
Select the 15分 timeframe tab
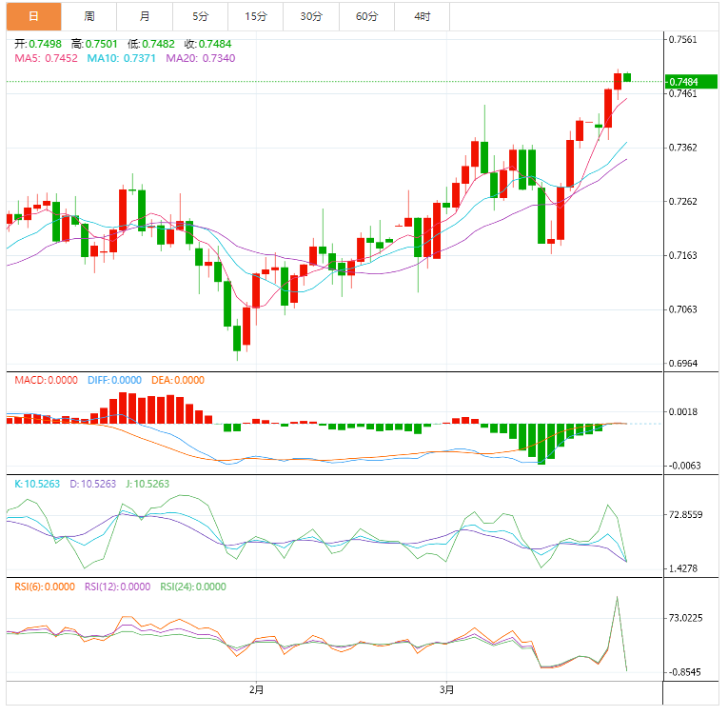click(255, 16)
